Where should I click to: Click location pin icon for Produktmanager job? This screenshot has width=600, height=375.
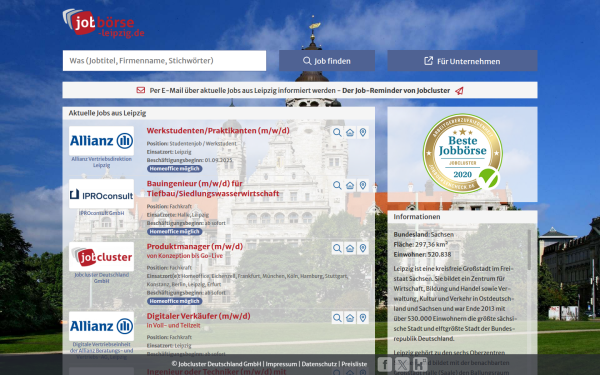pos(363,248)
